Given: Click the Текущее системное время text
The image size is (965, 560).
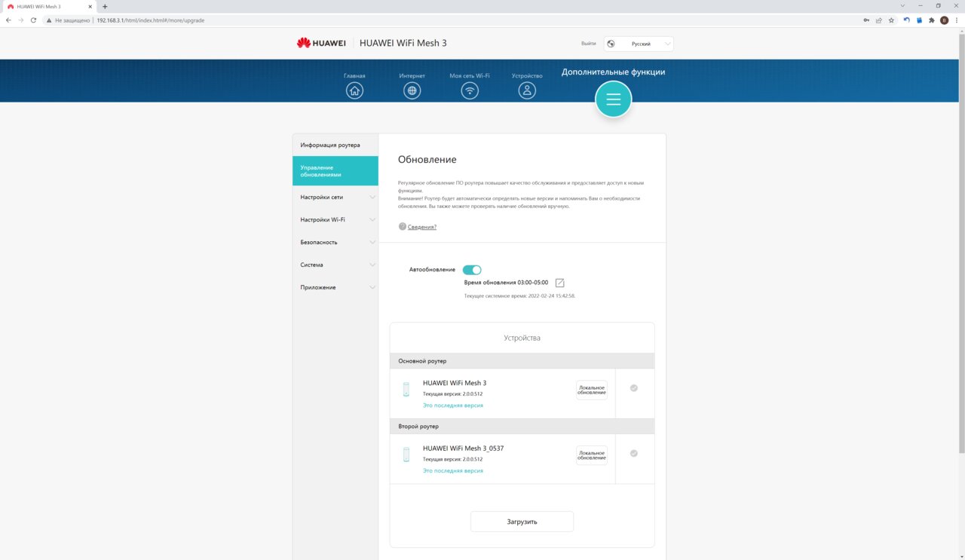Looking at the screenshot, I should coord(519,296).
